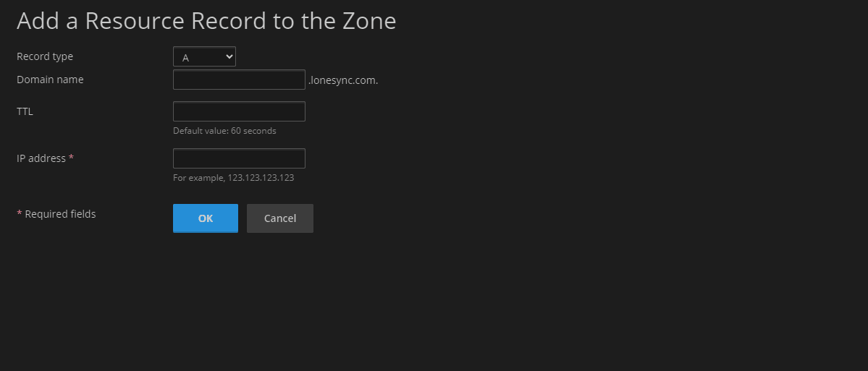This screenshot has height=371, width=868.
Task: Click the chevron arrow on Record type selector
Action: (229, 57)
